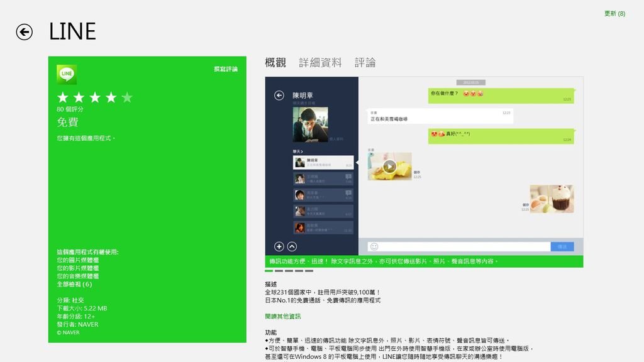Click the 80 個評分 rating count
The width and height of the screenshot is (644, 362).
tap(70, 109)
